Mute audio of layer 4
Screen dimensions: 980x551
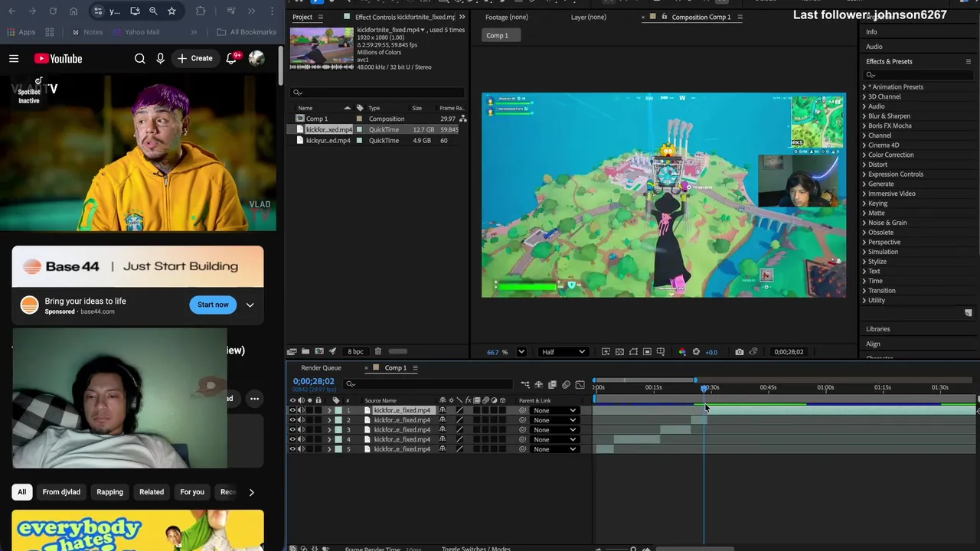pos(301,439)
